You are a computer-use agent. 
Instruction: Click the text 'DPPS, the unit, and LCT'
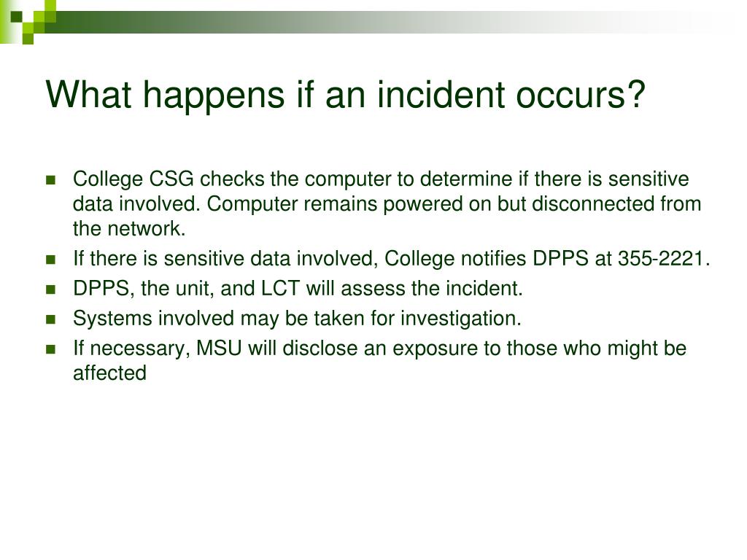click(186, 289)
